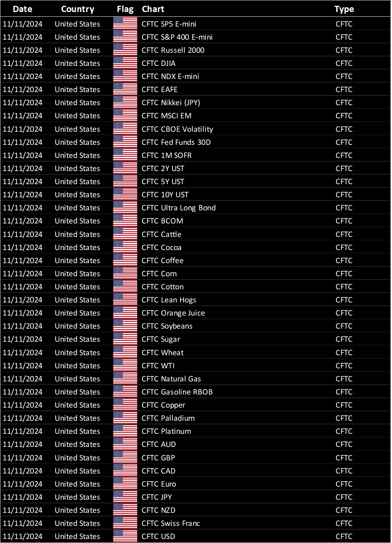
Task: Open the CFTC Palladium chart
Action: (168, 418)
